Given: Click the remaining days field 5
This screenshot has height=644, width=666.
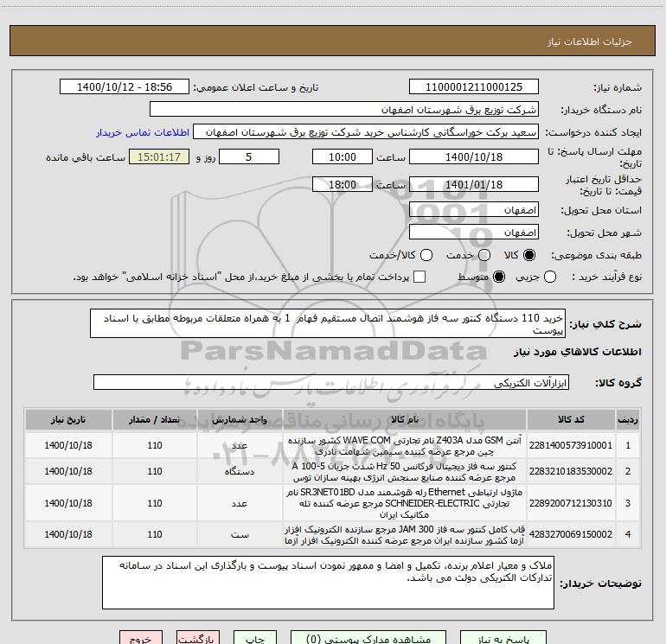Looking at the screenshot, I should (249, 156).
